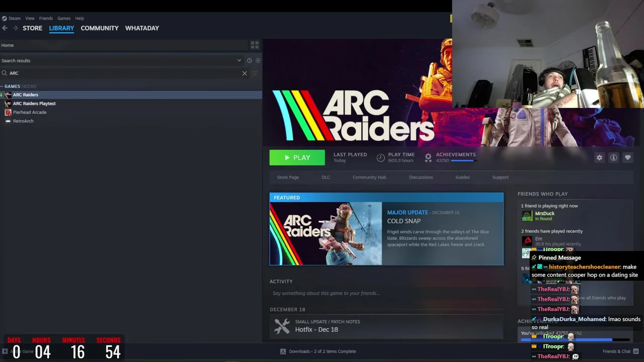Open the Help menu
Screen dimensions: 644x362
coord(79,18)
